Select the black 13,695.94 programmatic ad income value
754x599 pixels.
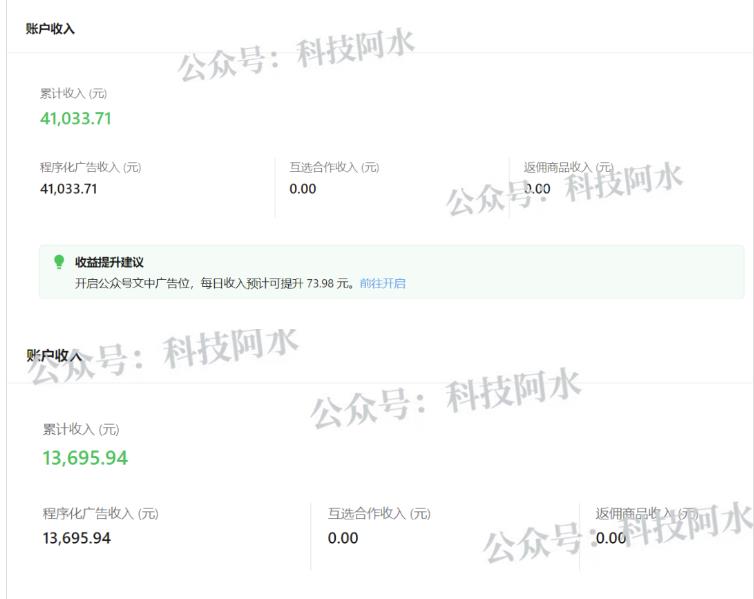click(x=77, y=538)
